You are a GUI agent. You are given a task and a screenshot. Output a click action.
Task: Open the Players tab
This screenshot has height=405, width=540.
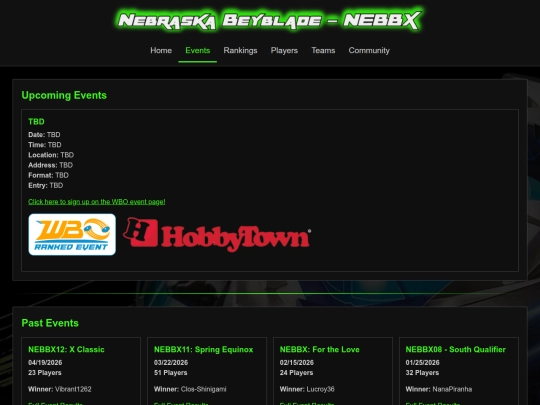pos(284,50)
